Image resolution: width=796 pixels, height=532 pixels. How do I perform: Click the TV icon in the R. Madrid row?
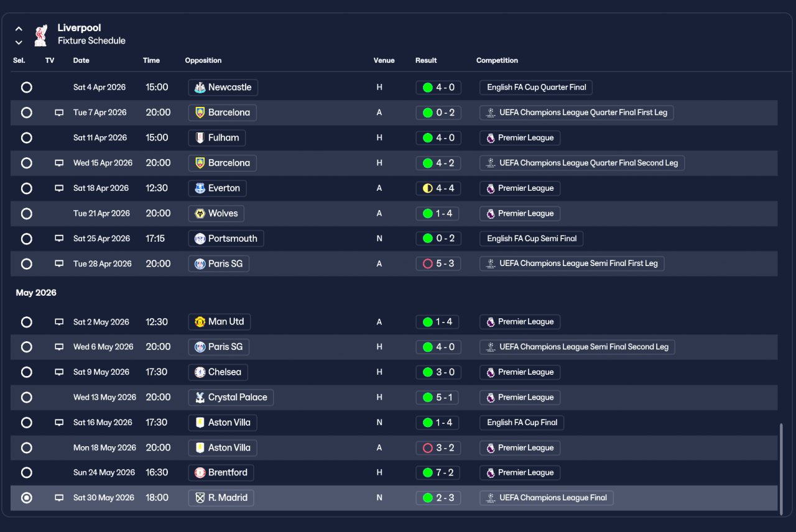(59, 498)
